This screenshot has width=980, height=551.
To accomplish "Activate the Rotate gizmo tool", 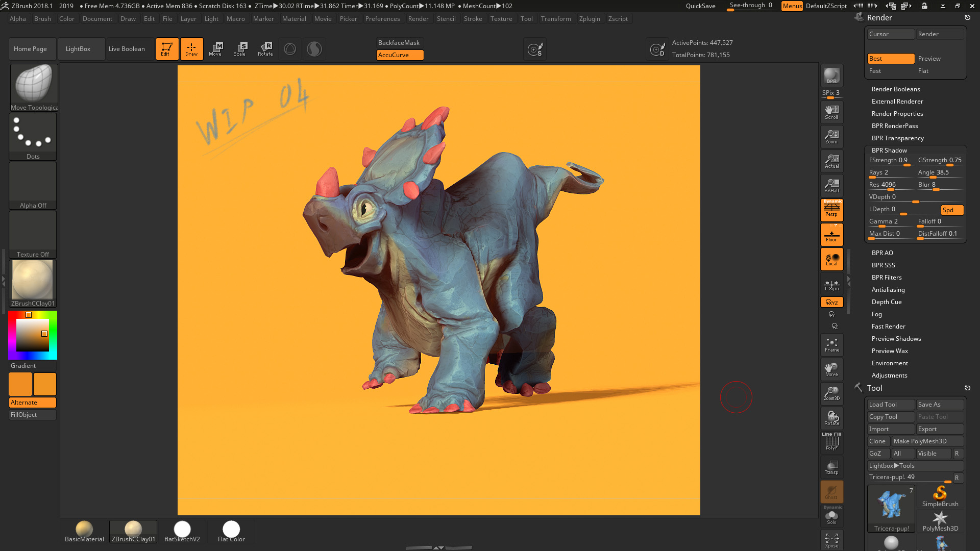I will (265, 49).
